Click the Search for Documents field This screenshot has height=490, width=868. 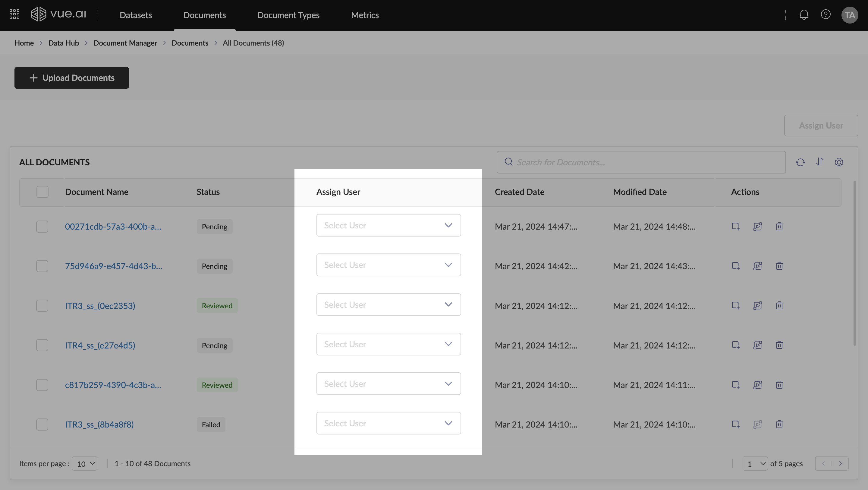point(640,162)
